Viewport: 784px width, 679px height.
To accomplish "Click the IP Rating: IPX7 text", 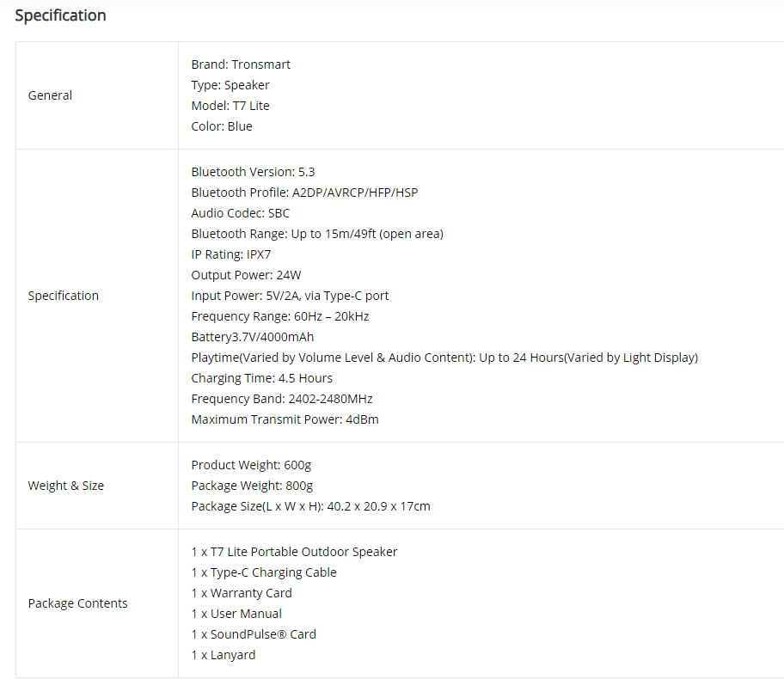I will 231,254.
